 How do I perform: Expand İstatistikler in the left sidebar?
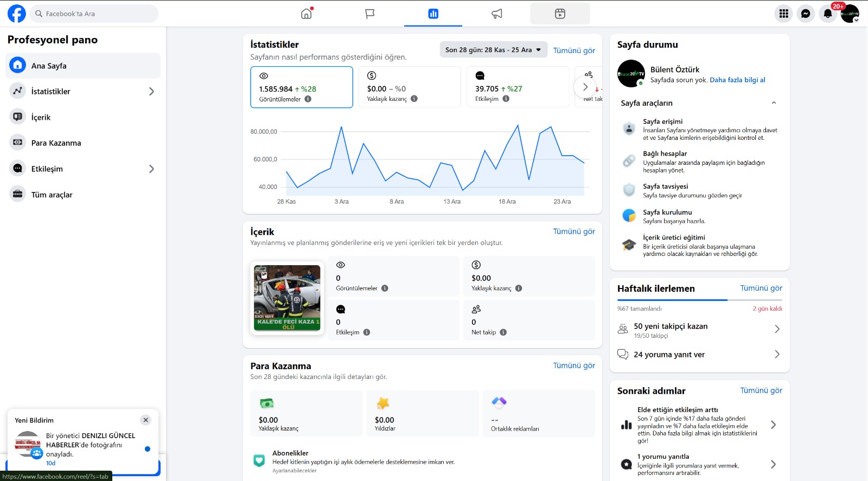tap(151, 92)
